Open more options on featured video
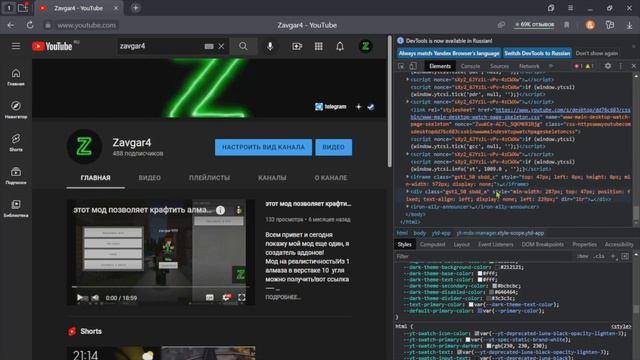The width and height of the screenshot is (640, 360). [x=239, y=210]
